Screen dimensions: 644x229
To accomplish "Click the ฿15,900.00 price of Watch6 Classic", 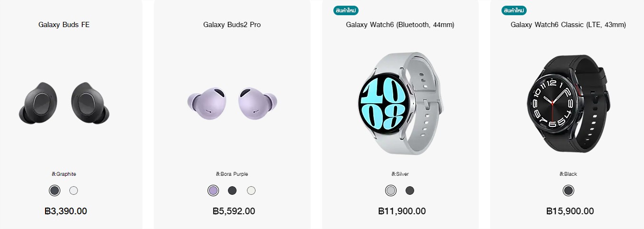I will click(570, 211).
